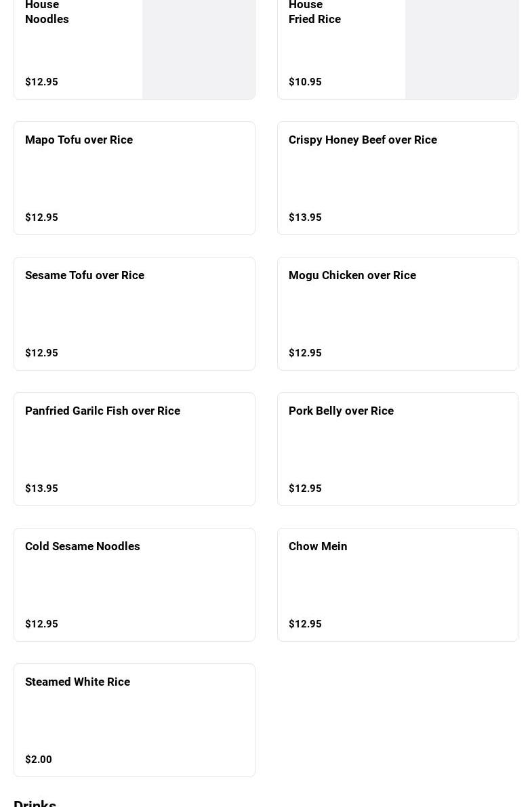This screenshot has width=532, height=807.
Task: Click the $2.00 Steamed White Rice price
Action: [x=39, y=760]
